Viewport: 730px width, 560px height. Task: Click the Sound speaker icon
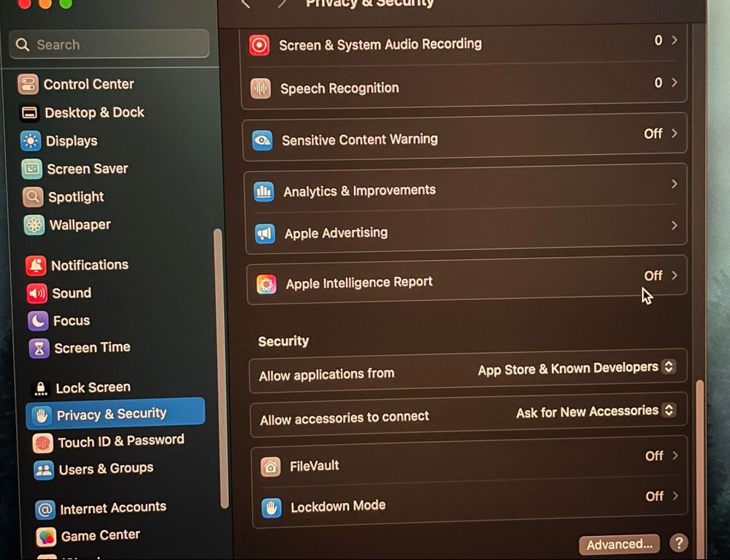pyautogui.click(x=36, y=294)
